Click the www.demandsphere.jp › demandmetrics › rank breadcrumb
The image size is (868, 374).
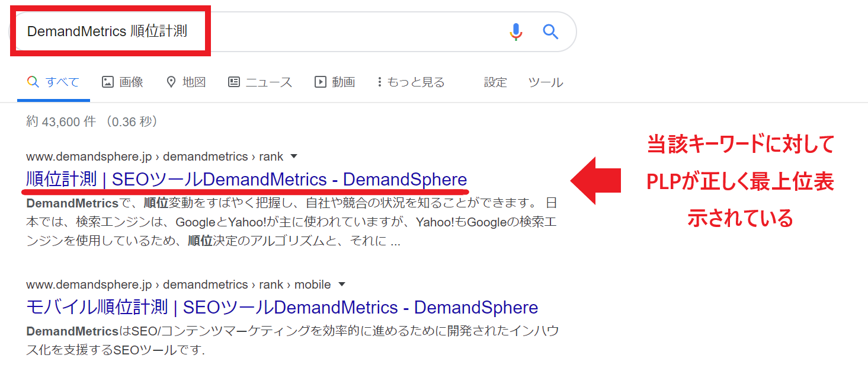click(x=155, y=156)
